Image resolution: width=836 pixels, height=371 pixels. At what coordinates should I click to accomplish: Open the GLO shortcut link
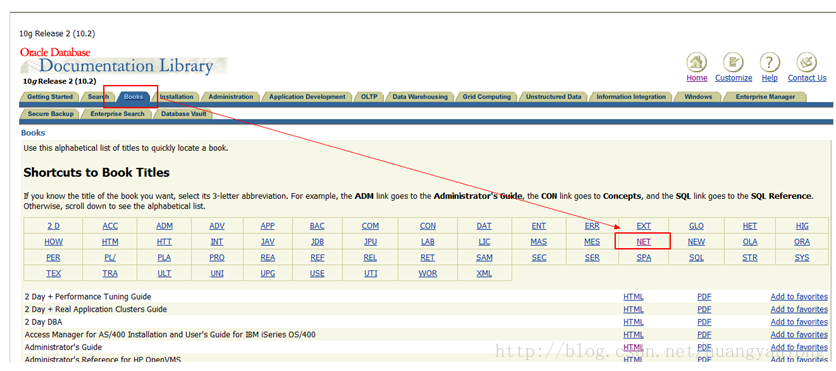point(696,226)
